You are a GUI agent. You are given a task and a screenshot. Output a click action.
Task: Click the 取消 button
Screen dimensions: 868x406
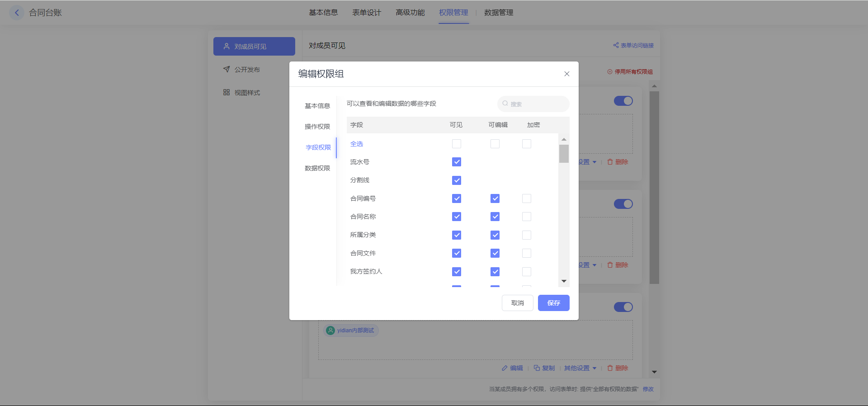click(517, 303)
